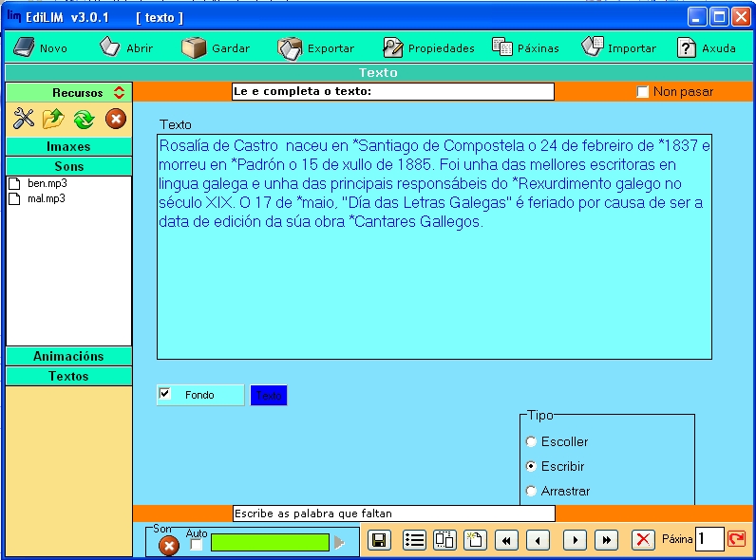
Task: Select the Escribir type option
Action: tap(531, 466)
